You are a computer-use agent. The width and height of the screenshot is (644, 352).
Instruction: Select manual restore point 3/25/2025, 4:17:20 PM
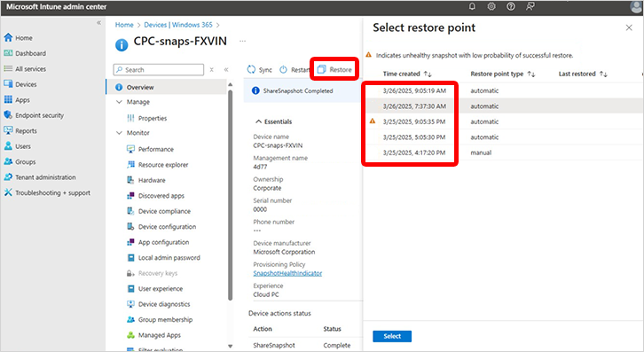point(504,153)
